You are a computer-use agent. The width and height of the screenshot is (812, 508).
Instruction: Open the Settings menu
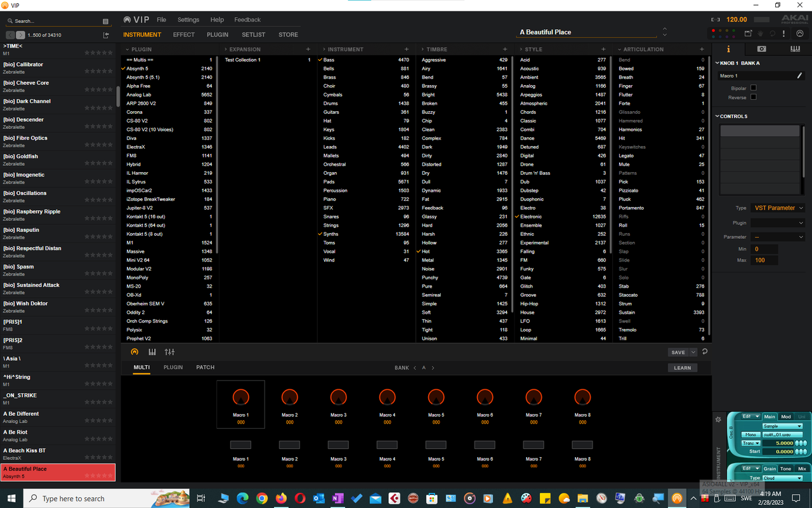click(x=188, y=20)
